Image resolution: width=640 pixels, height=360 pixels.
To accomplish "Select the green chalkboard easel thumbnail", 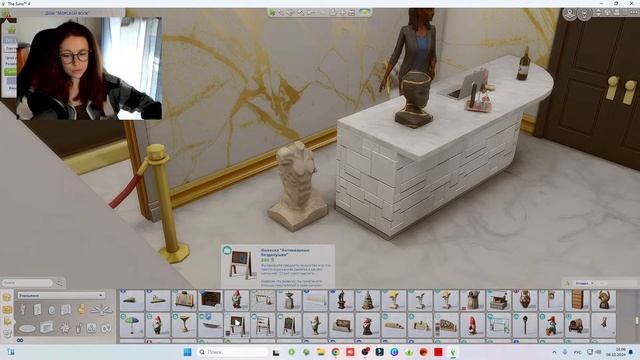I will pyautogui.click(x=289, y=325).
